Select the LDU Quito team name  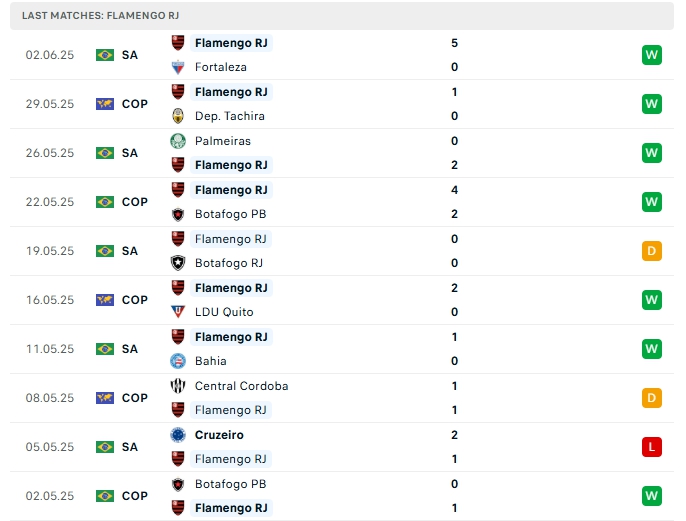click(224, 312)
